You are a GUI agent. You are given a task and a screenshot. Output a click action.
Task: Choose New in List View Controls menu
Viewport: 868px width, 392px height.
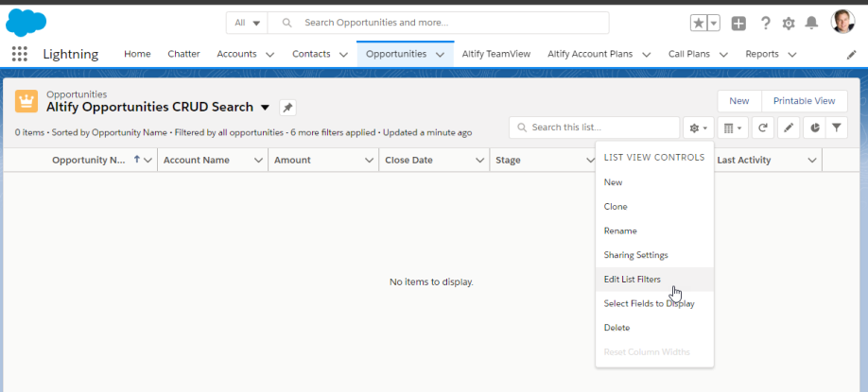click(x=655, y=182)
